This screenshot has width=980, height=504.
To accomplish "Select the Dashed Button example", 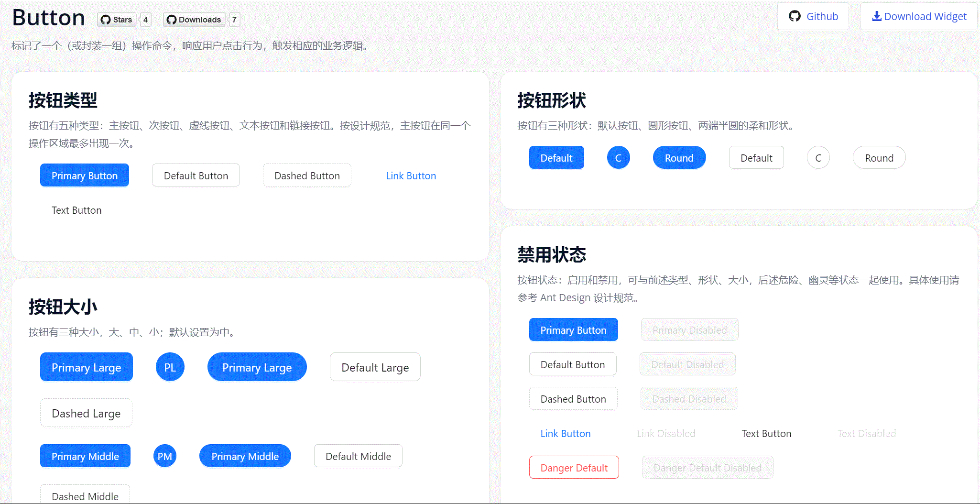I will click(306, 175).
